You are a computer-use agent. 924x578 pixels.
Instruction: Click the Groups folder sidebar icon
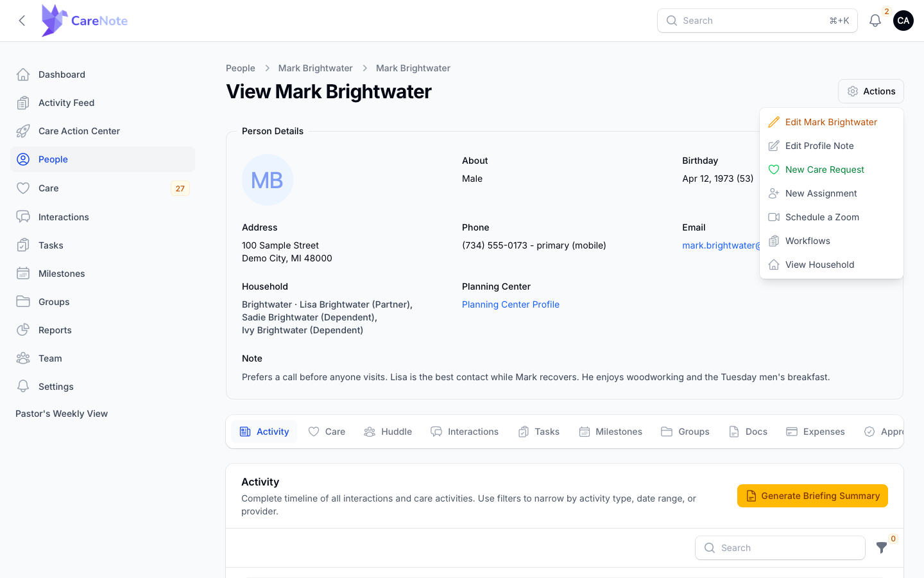pyautogui.click(x=23, y=302)
